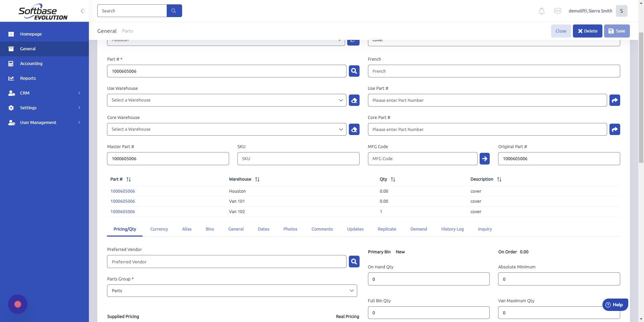Open Reports from the sidebar
The width and height of the screenshot is (644, 322).
[x=28, y=78]
